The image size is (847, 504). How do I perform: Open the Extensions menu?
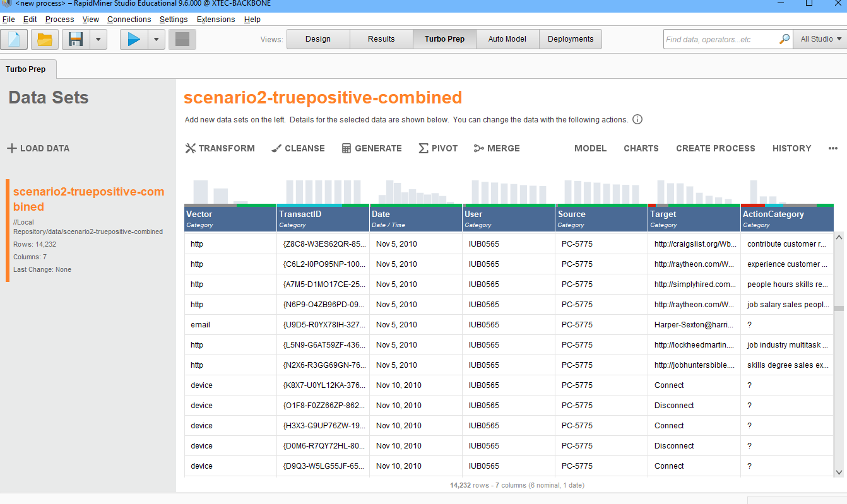coord(216,20)
